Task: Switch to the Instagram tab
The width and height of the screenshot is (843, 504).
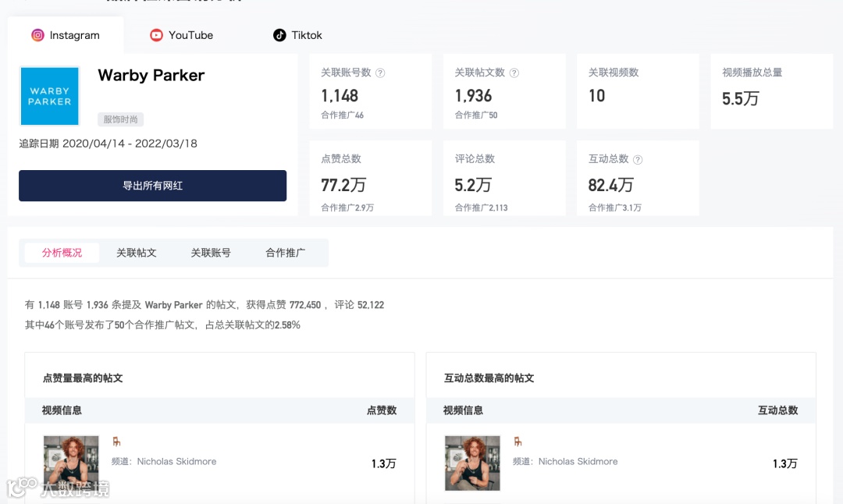Action: click(66, 35)
